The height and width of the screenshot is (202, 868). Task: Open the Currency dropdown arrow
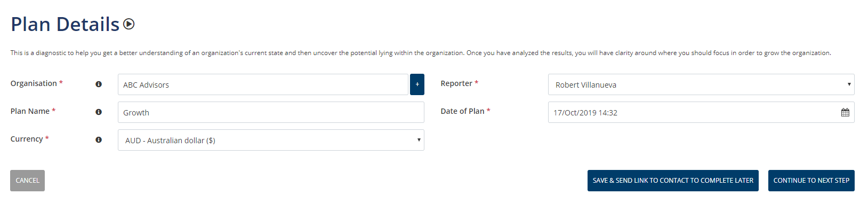coord(419,140)
